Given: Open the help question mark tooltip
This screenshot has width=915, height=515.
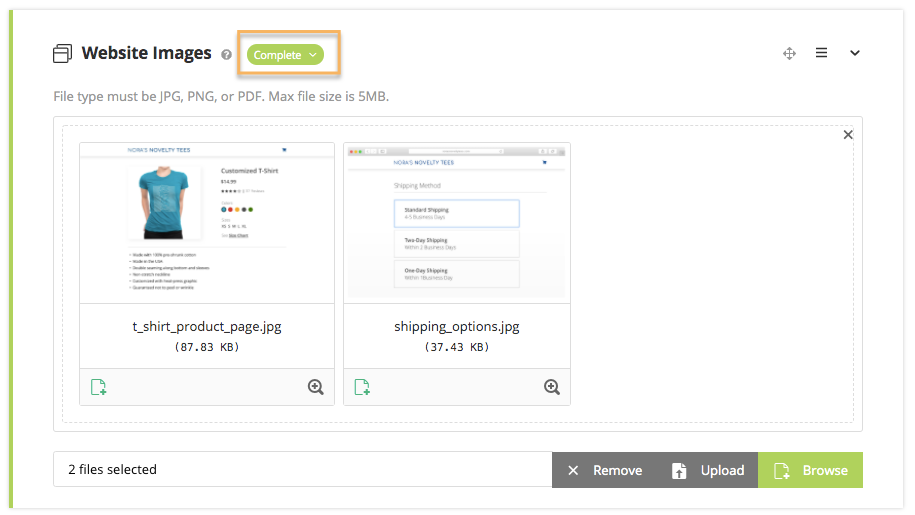Looking at the screenshot, I should (227, 55).
